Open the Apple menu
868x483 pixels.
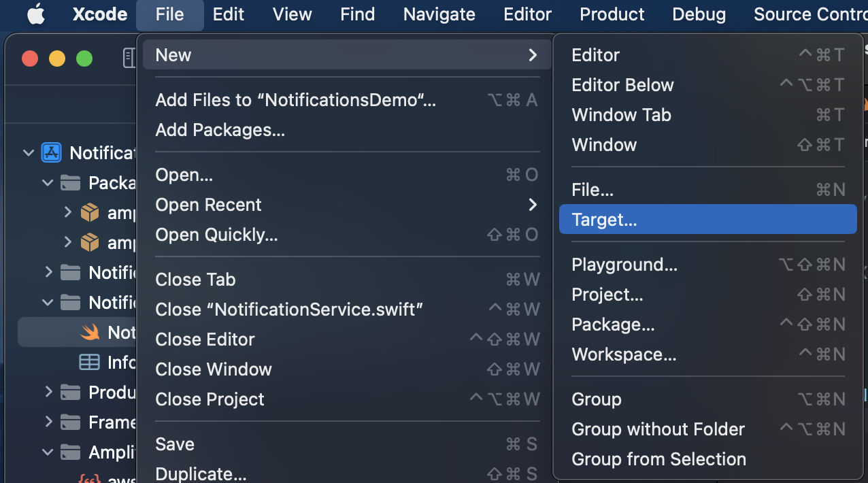pos(36,14)
